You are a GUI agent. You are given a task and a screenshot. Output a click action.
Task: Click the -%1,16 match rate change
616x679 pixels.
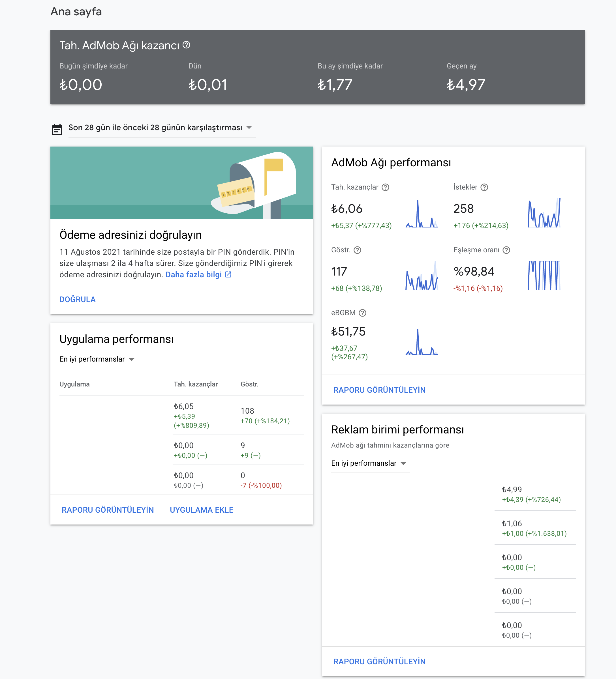click(x=478, y=288)
